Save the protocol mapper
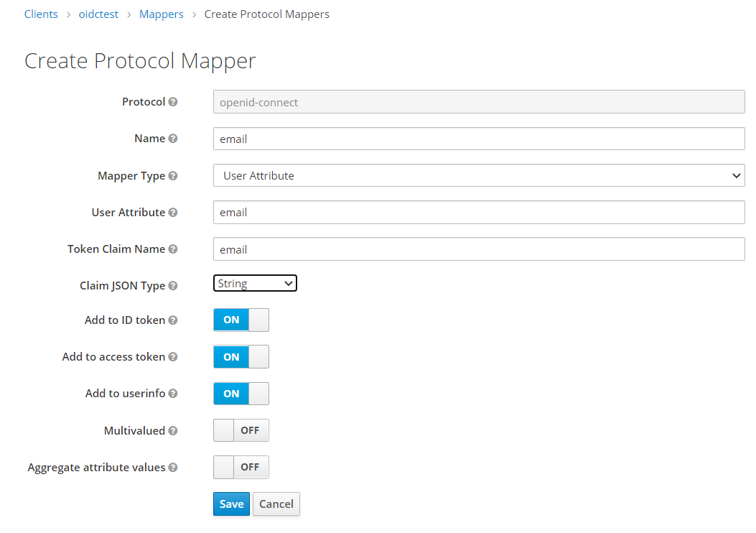 pyautogui.click(x=231, y=504)
